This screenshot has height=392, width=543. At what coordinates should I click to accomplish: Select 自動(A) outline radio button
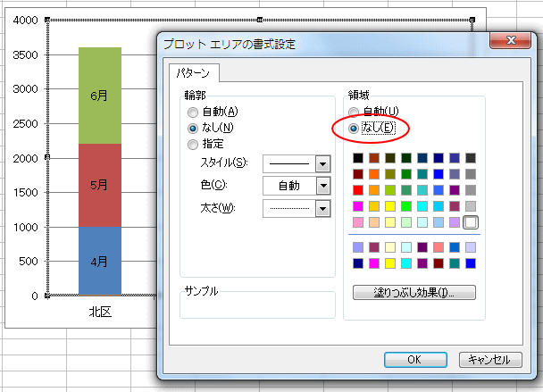[193, 113]
